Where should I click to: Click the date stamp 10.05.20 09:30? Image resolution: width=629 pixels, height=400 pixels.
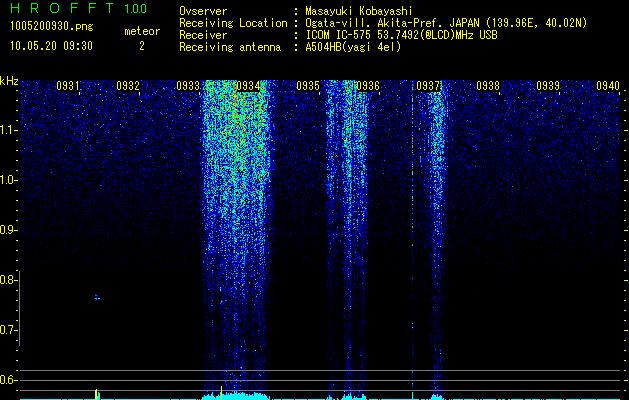51,46
